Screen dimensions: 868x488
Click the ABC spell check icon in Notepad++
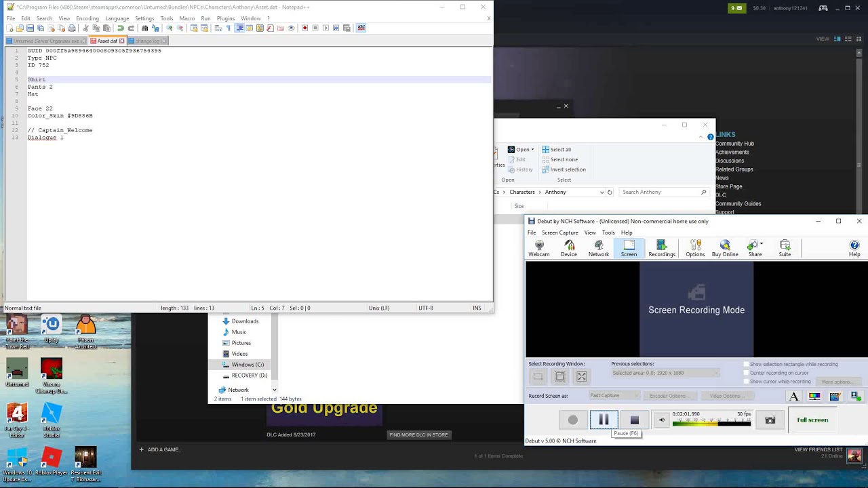(x=361, y=28)
